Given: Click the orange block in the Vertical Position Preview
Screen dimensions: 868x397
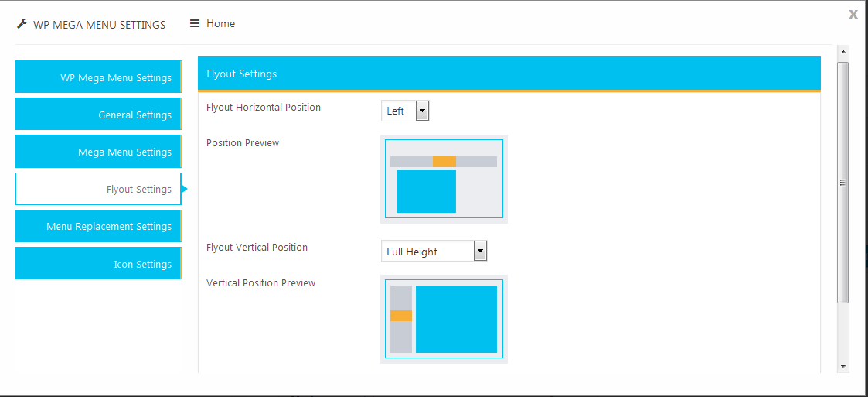Looking at the screenshot, I should [401, 316].
